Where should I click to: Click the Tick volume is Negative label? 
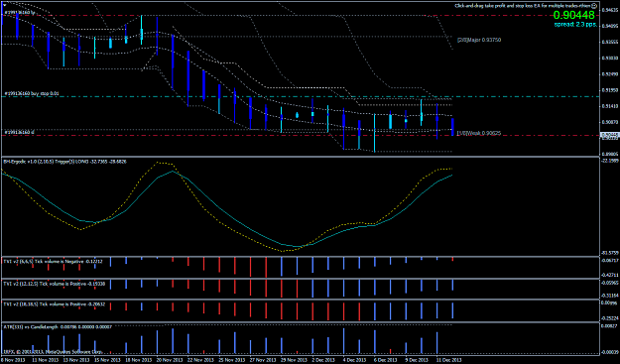coord(53,261)
